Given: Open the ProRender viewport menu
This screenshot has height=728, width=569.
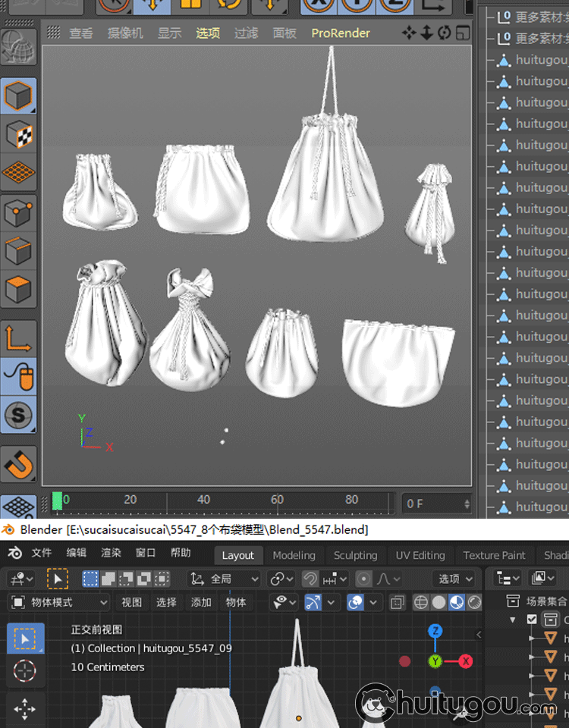Looking at the screenshot, I should (x=341, y=33).
